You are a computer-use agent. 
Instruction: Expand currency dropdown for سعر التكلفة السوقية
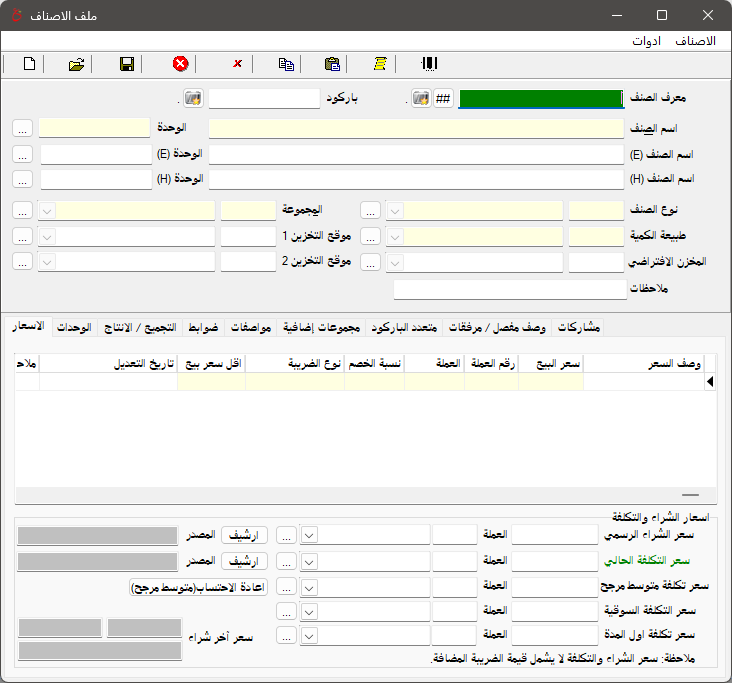[x=309, y=612]
